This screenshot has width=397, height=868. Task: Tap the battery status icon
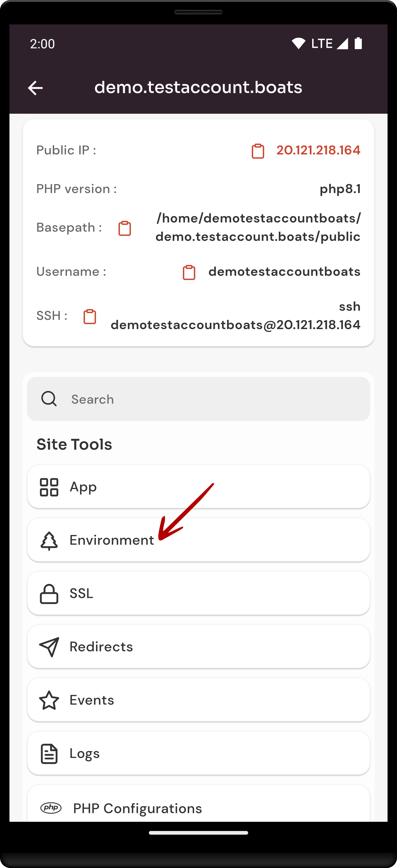coord(358,43)
